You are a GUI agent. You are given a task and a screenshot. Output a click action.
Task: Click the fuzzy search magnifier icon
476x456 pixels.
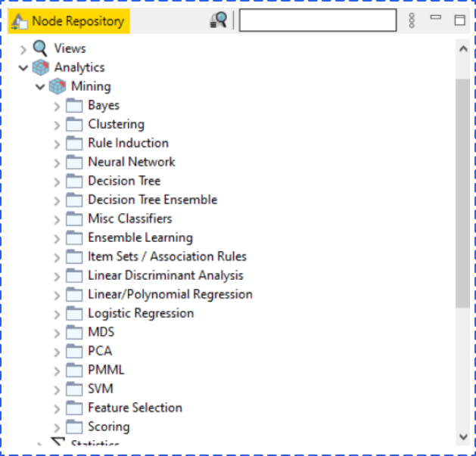click(218, 20)
